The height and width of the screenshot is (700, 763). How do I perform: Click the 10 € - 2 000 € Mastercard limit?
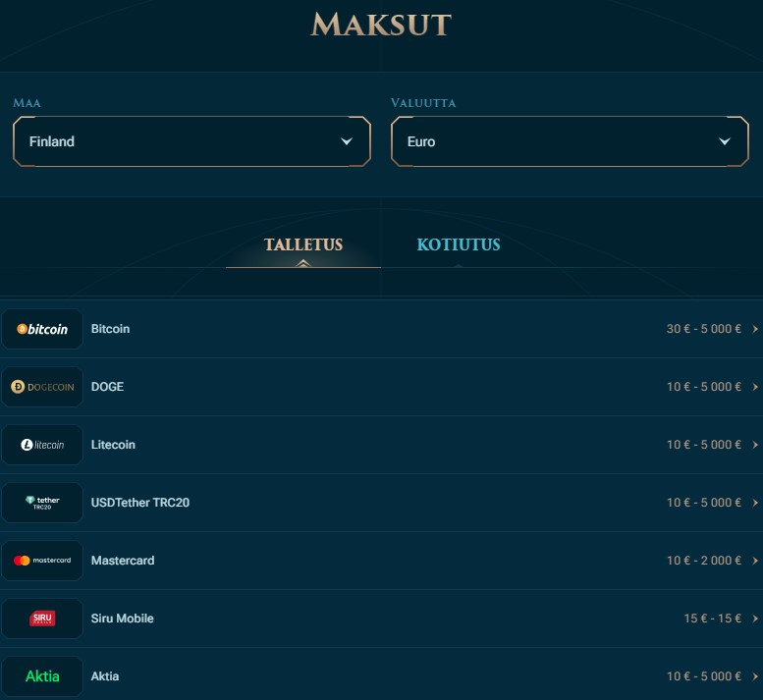tap(704, 561)
